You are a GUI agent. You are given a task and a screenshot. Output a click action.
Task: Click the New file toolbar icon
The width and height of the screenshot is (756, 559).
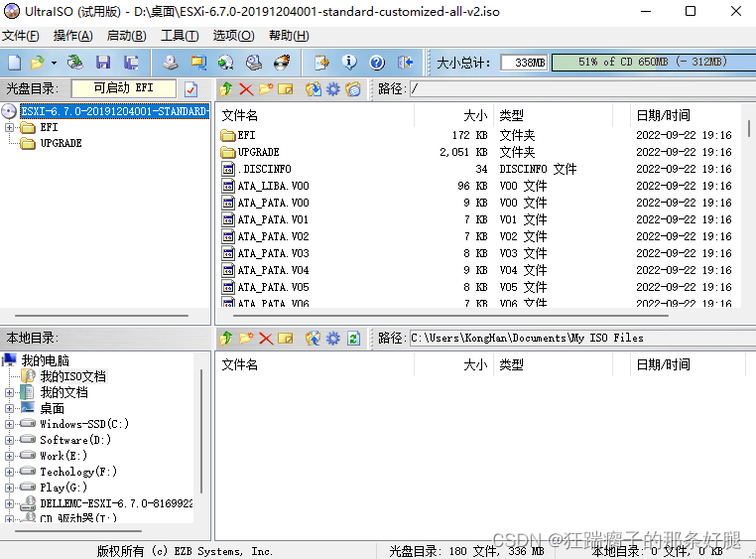15,63
